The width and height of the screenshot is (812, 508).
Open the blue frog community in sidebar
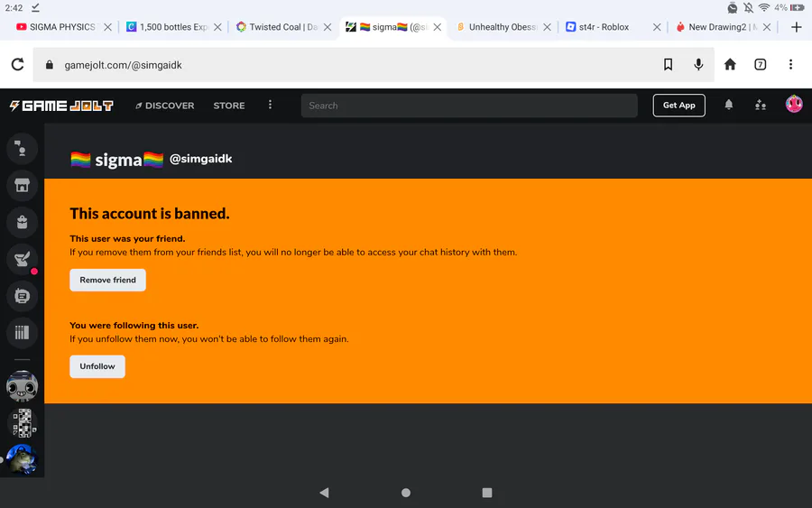pyautogui.click(x=22, y=460)
